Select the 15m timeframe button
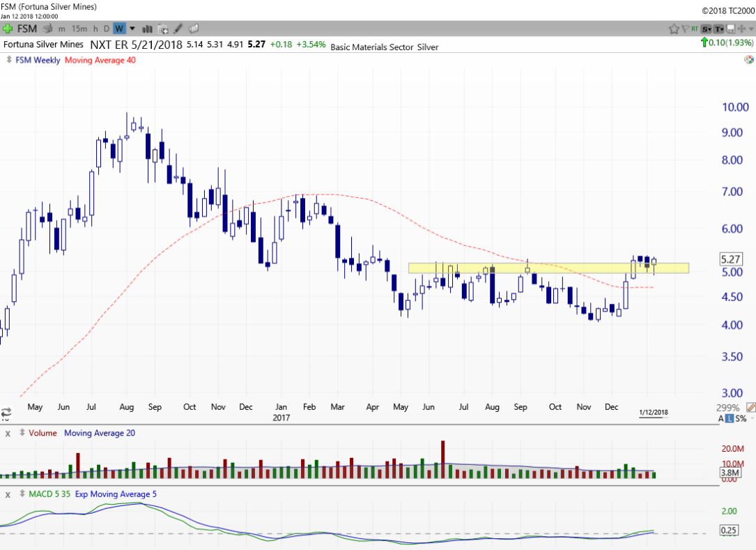Screen dimensions: 756x550 (79, 29)
